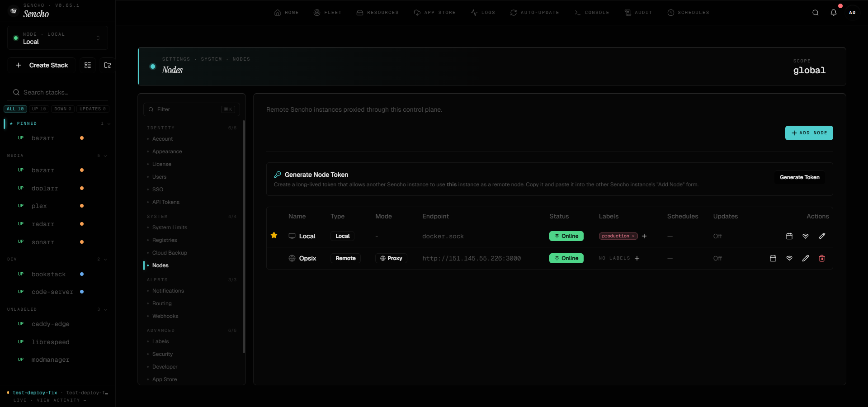Edit the Opsix node with pencil icon

806,258
